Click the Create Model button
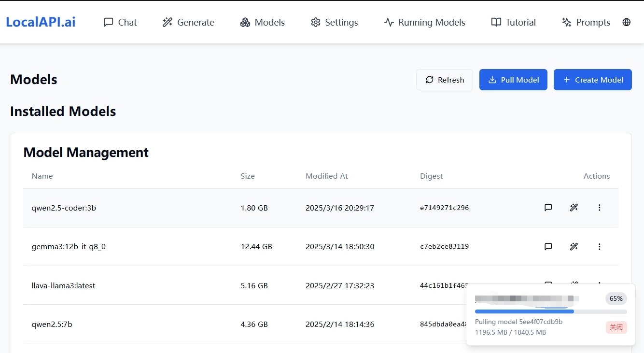The image size is (644, 353). [x=593, y=80]
